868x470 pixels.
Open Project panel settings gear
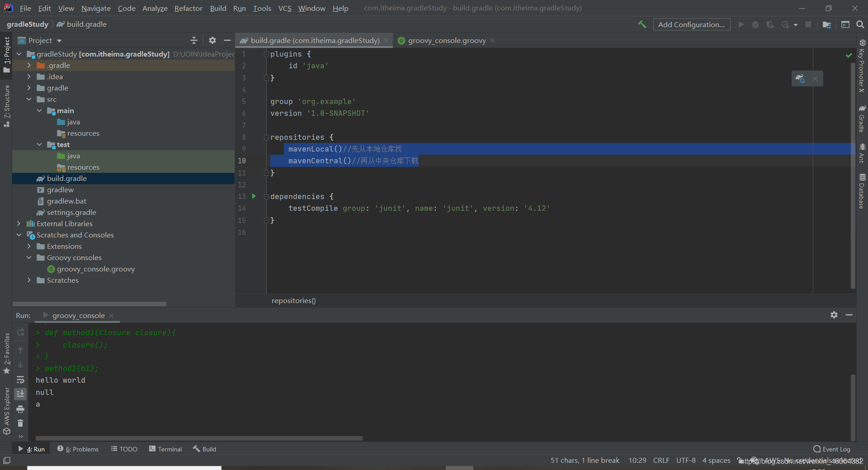(x=212, y=40)
